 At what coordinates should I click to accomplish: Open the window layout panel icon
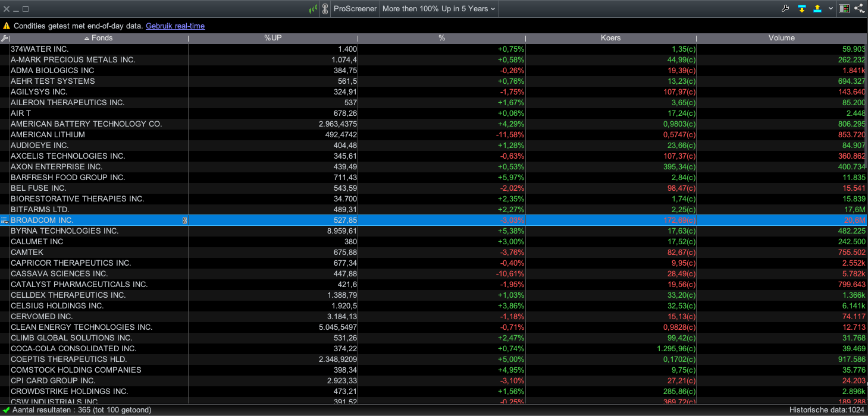pyautogui.click(x=844, y=8)
